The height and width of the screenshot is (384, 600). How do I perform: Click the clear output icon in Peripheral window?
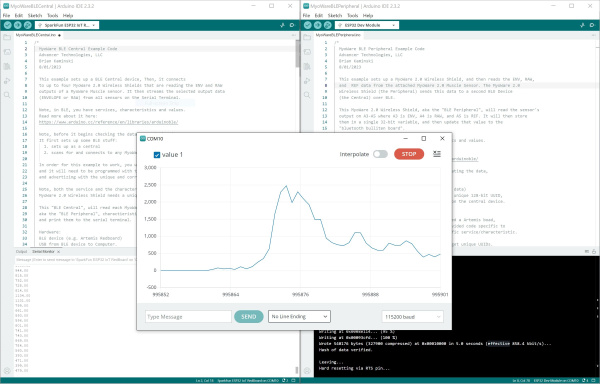coord(587,251)
